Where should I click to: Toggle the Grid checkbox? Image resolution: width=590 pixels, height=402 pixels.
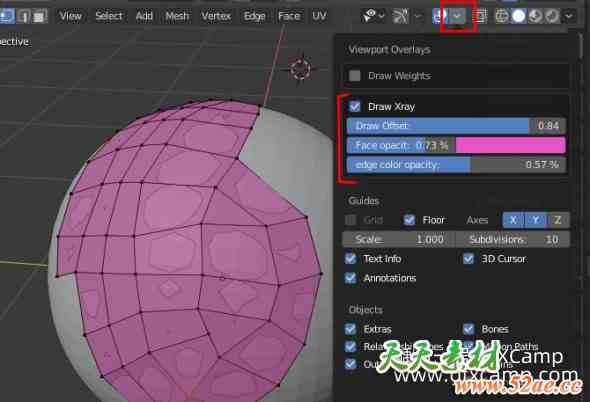(x=351, y=220)
